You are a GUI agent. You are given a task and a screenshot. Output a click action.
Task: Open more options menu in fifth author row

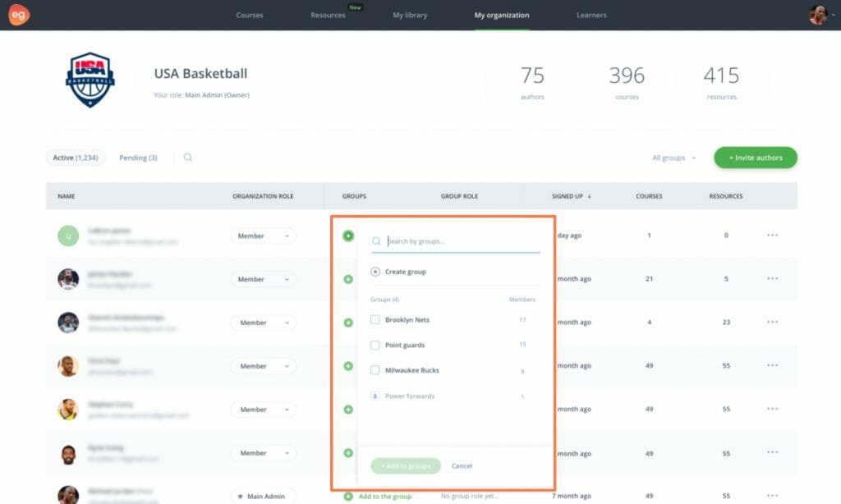[772, 409]
